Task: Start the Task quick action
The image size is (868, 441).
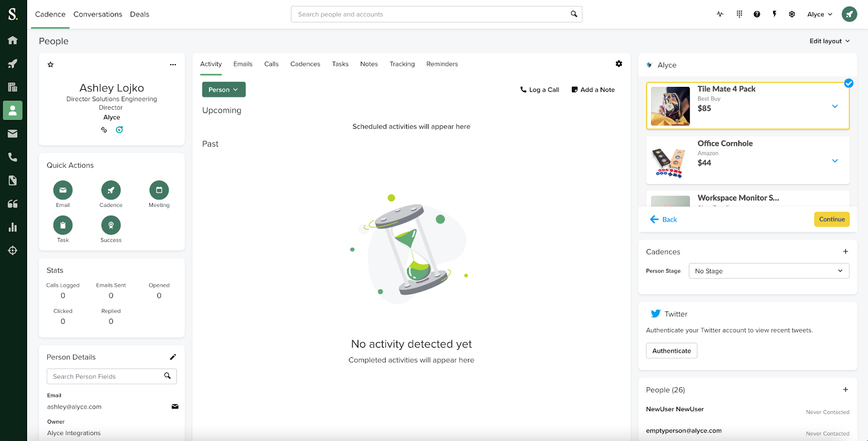Action: pyautogui.click(x=63, y=225)
